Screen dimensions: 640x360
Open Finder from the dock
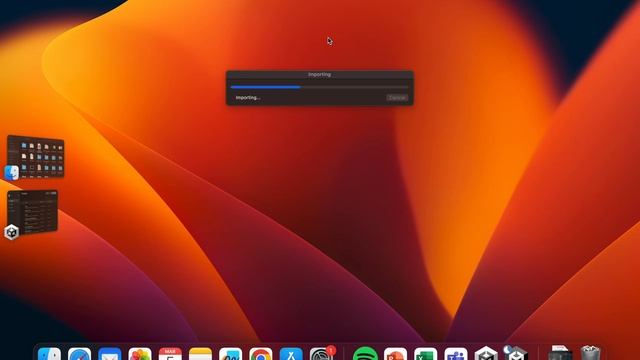(49, 354)
